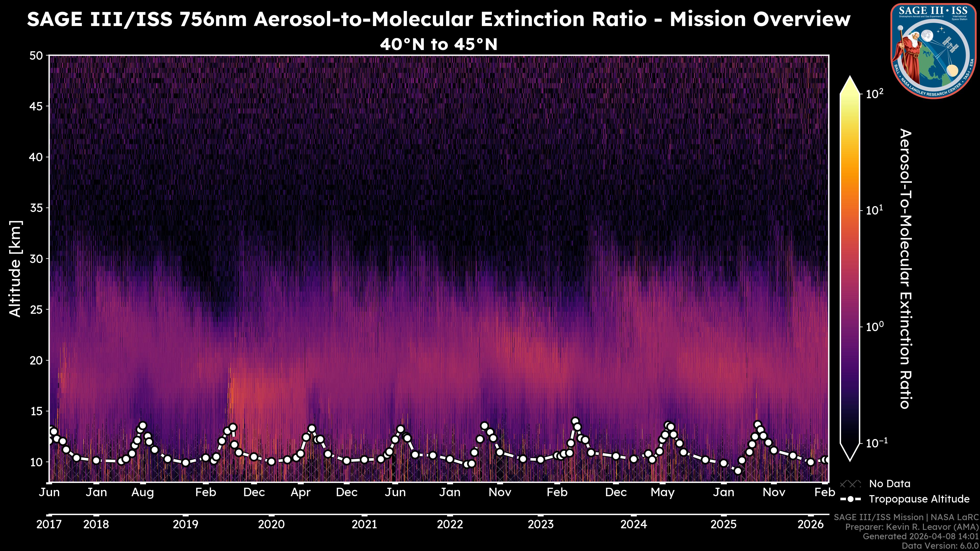Image resolution: width=980 pixels, height=551 pixels.
Task: Click the Aerosol-To-Molecular Extinction Ratio colorbar label
Action: [x=905, y=268]
